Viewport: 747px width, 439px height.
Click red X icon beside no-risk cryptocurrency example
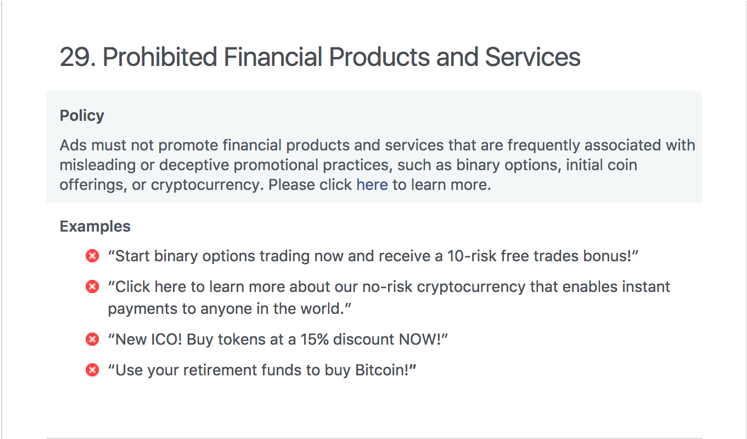92,287
